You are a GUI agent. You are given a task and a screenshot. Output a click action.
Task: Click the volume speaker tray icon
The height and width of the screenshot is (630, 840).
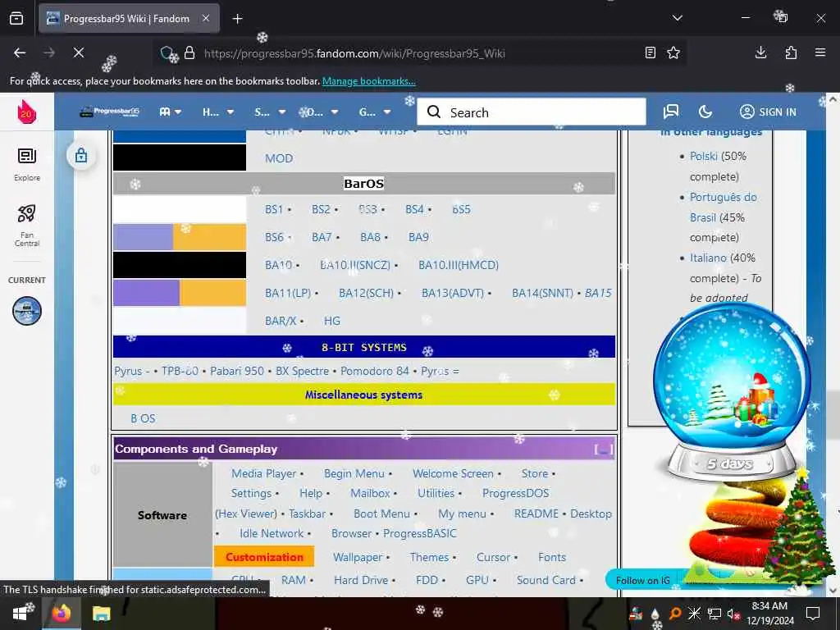coord(733,614)
